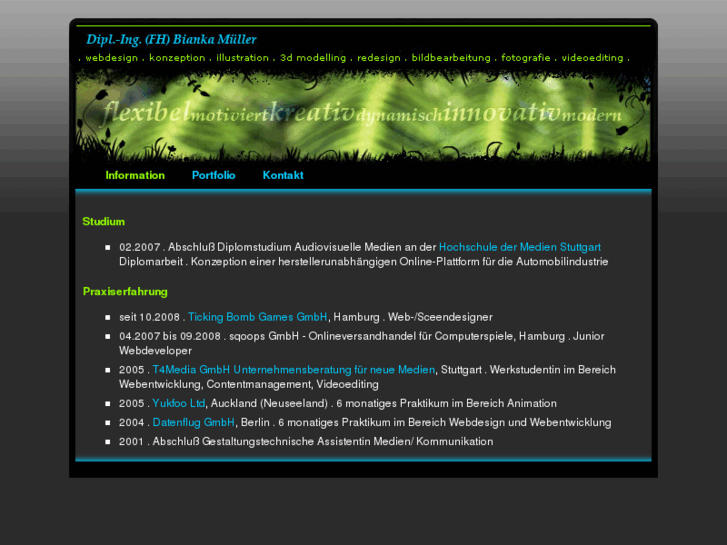Click the bildbearbeitung keyword in tagline

tap(451, 58)
